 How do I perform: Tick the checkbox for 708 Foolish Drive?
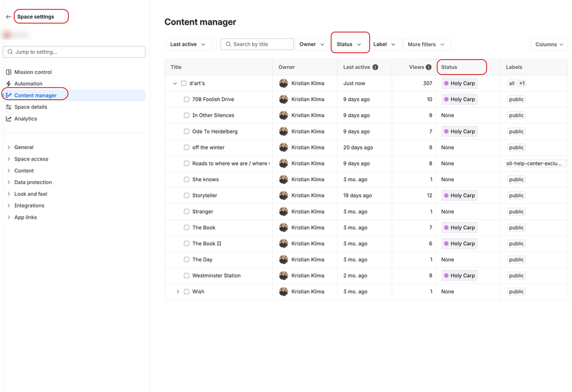point(186,99)
